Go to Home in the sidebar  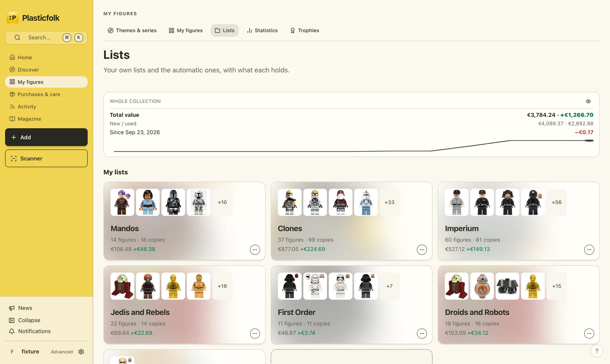coord(46,57)
